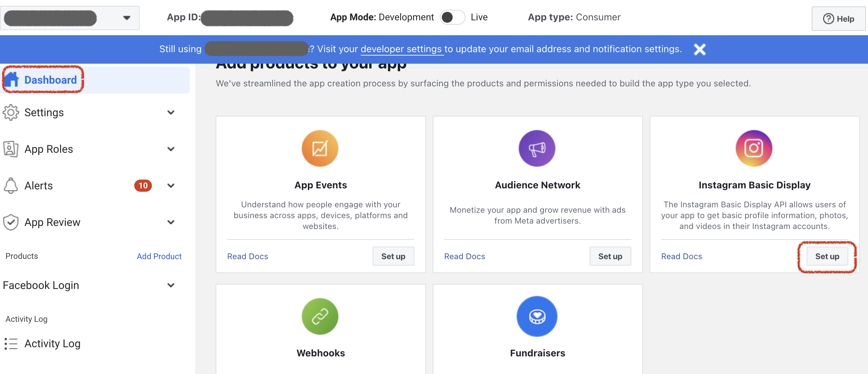Click the Activity Log list icon

pyautogui.click(x=11, y=344)
